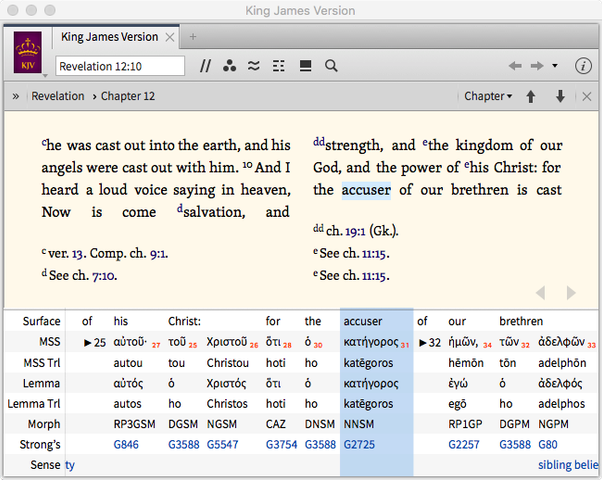Viewport: 602px width, 480px height.
Task: Open panel menu arrow below KJV cover
Action: pyautogui.click(x=45, y=76)
